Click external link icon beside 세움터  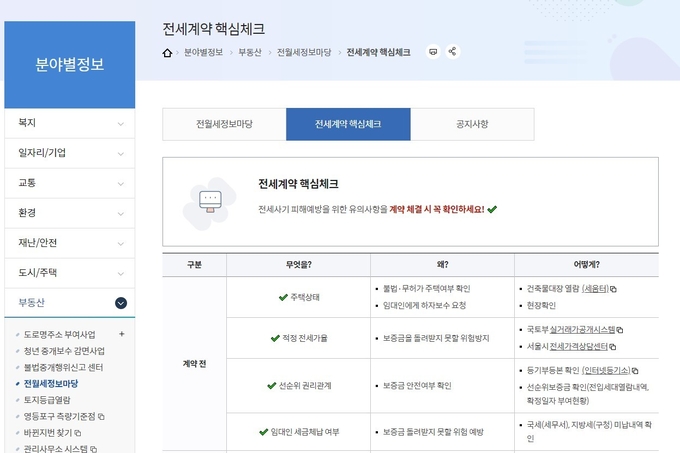pyautogui.click(x=613, y=288)
